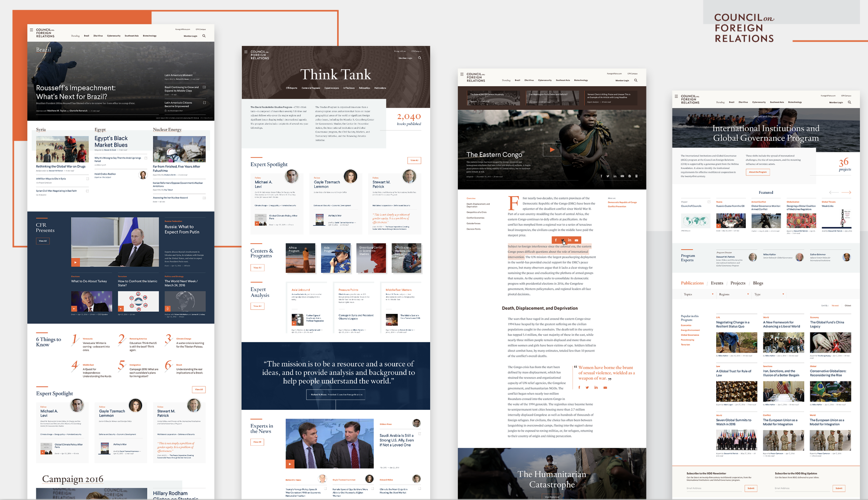Image resolution: width=868 pixels, height=500 pixels.
Task: Expand the Type filter dropdown
Action: pos(769,294)
